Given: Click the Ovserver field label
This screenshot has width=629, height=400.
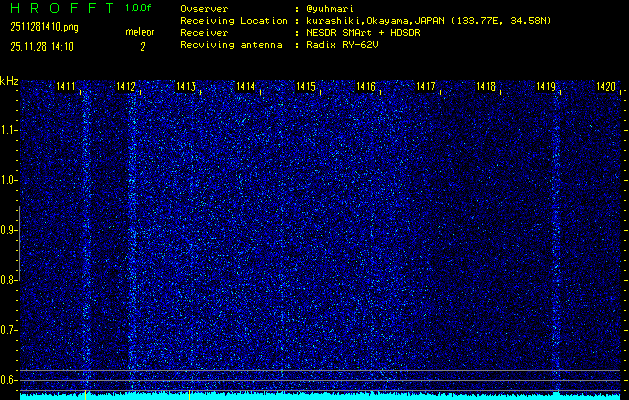Looking at the screenshot, I should (204, 9).
